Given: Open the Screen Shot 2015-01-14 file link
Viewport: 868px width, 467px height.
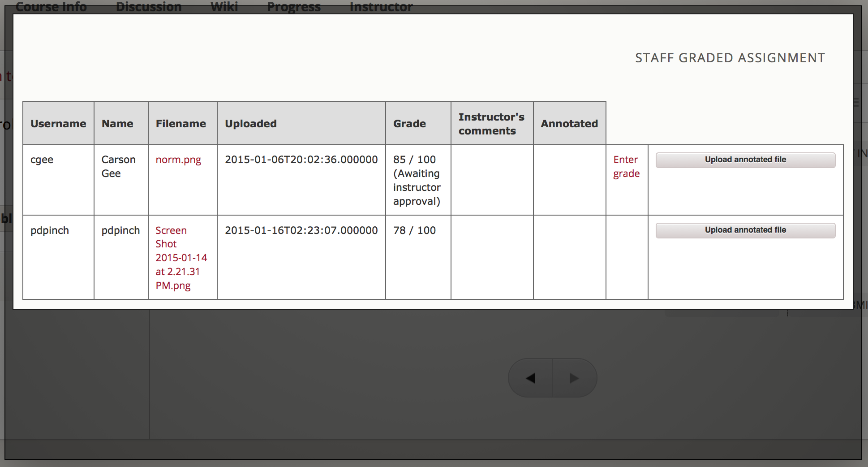Looking at the screenshot, I should [181, 258].
